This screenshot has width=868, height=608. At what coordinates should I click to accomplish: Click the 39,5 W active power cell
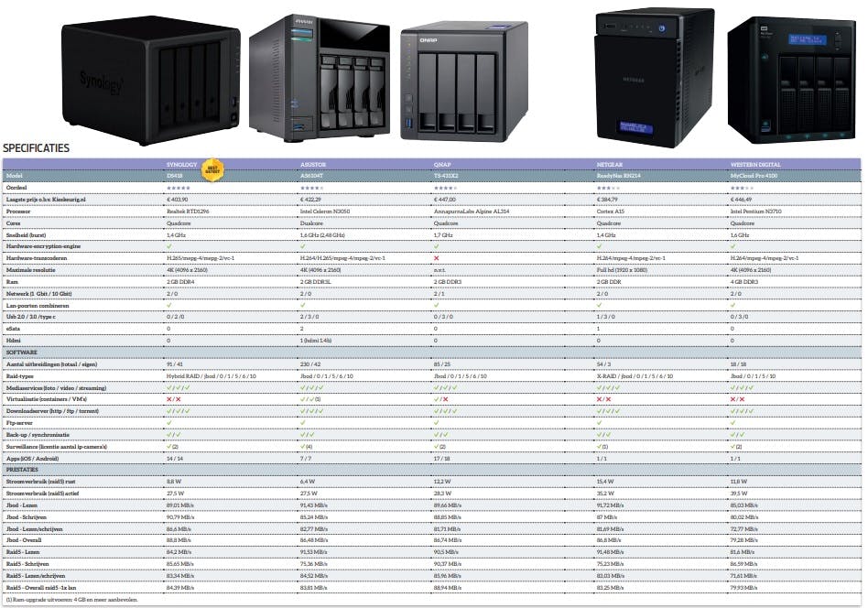pyautogui.click(x=739, y=494)
